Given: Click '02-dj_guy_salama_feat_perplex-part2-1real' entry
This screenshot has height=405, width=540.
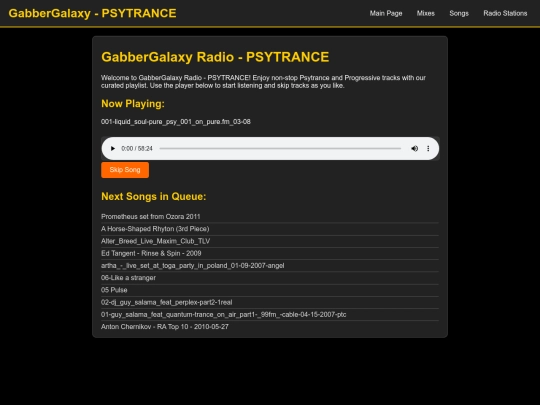Looking at the screenshot, I should point(270,302).
